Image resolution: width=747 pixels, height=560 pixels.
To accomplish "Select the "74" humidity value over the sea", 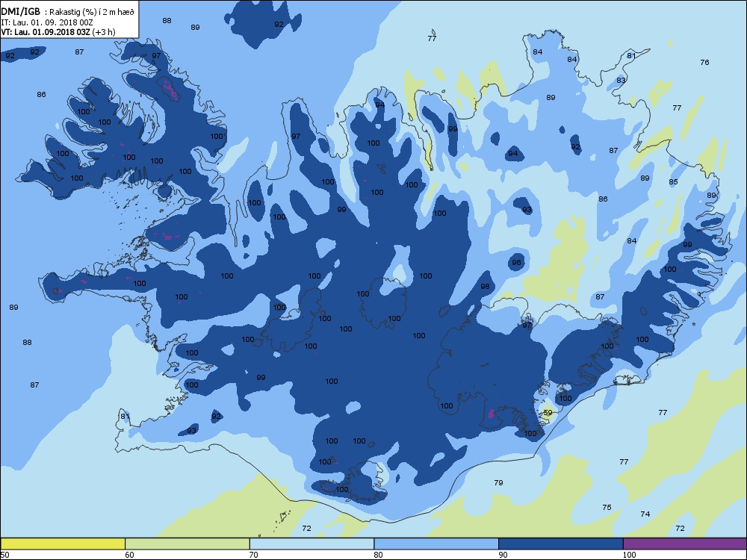I will click(x=645, y=514).
